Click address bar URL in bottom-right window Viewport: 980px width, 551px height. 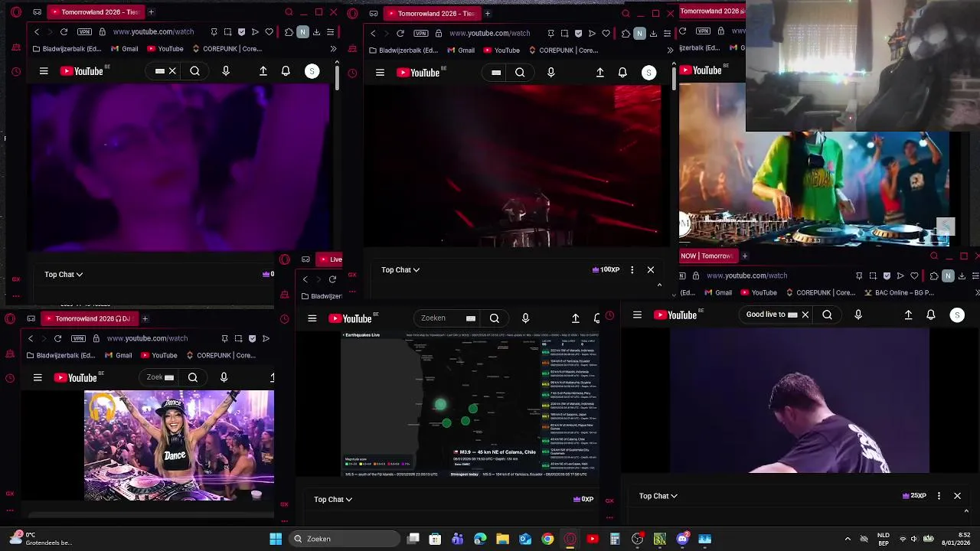(746, 275)
